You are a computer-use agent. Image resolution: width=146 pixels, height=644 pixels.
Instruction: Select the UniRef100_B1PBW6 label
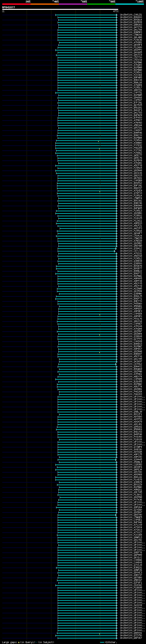(131, 63)
